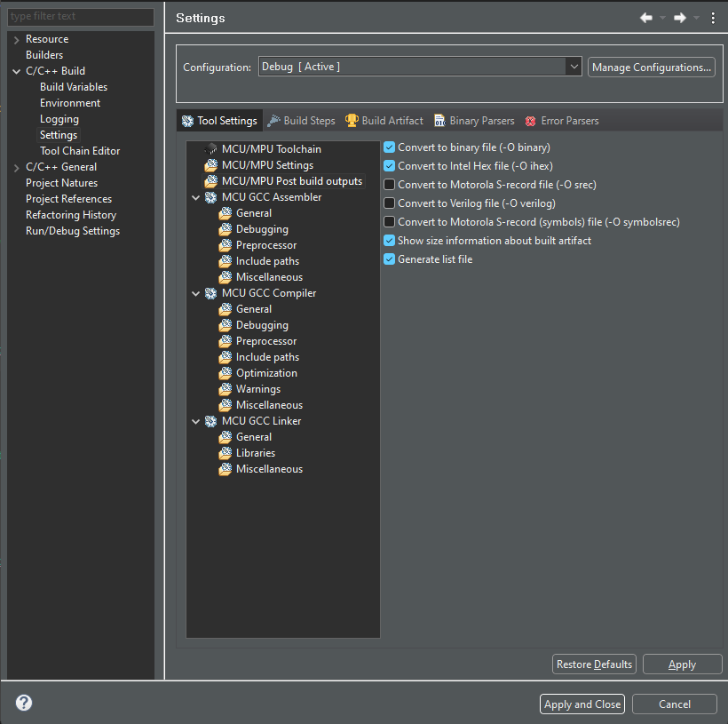The height and width of the screenshot is (724, 728).
Task: Click the Cancel button
Action: (x=675, y=704)
